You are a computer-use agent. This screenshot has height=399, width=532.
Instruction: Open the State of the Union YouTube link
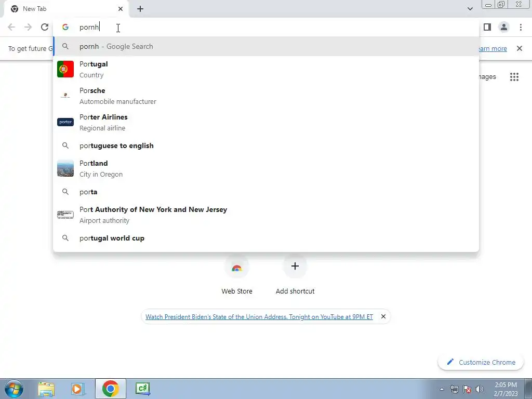pyautogui.click(x=259, y=317)
